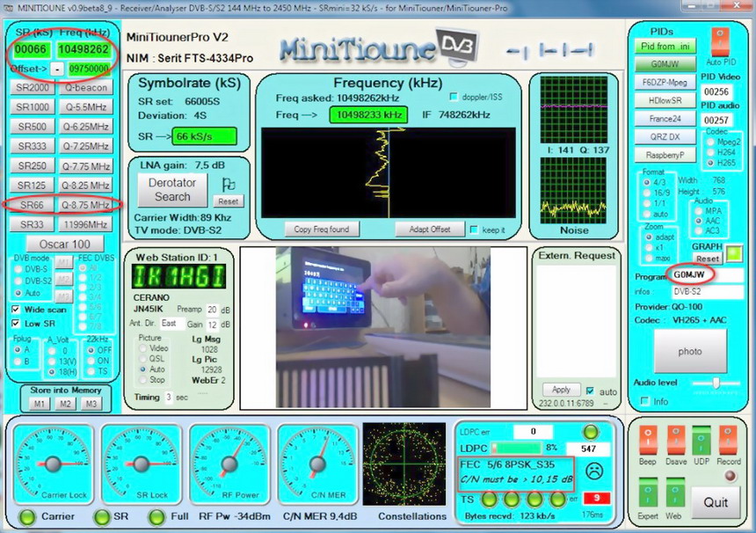Uncheck the Wide scan checkbox

(16, 310)
